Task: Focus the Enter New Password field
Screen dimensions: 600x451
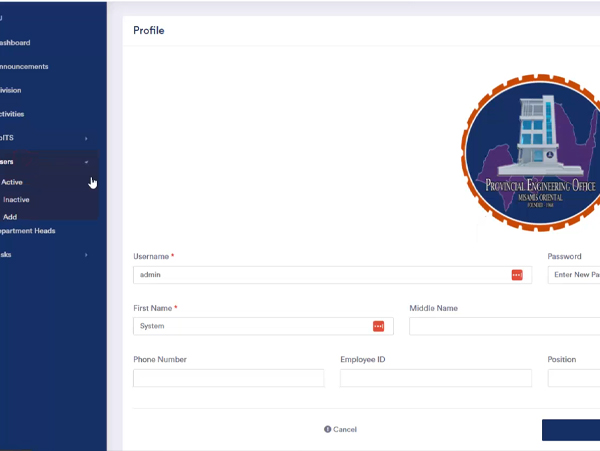Action: click(575, 275)
